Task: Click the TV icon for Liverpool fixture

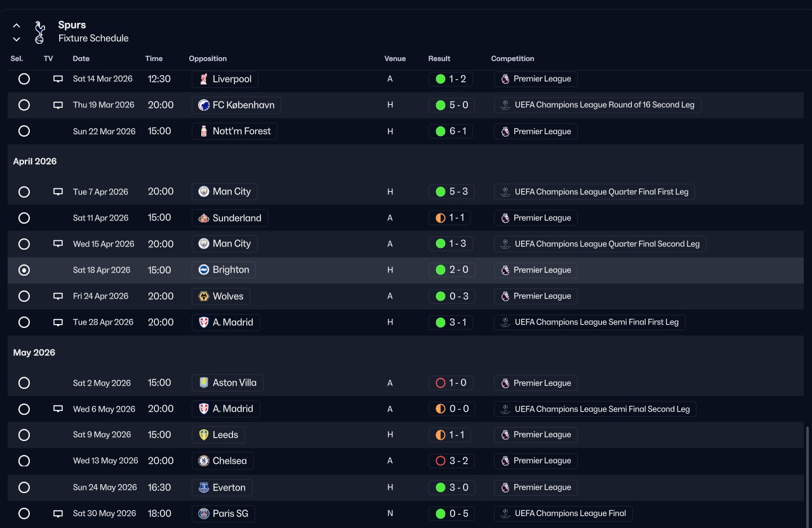Action: (x=58, y=79)
